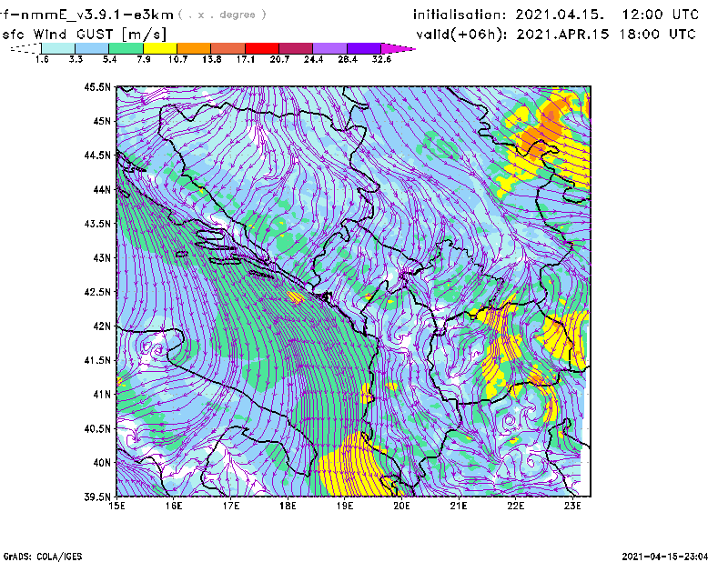Click the '20E' longitude label
This screenshot has height=562, width=728.
(401, 506)
